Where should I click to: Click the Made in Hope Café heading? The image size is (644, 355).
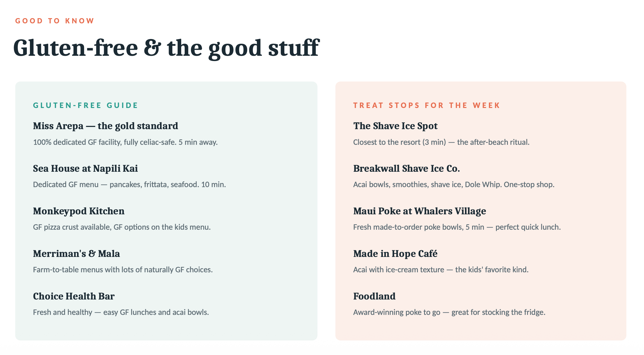coord(395,254)
